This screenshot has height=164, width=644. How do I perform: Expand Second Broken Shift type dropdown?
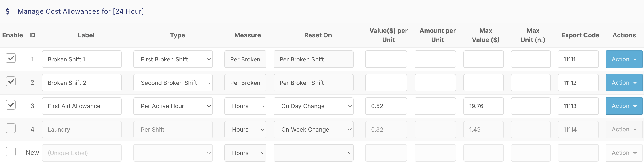173,83
